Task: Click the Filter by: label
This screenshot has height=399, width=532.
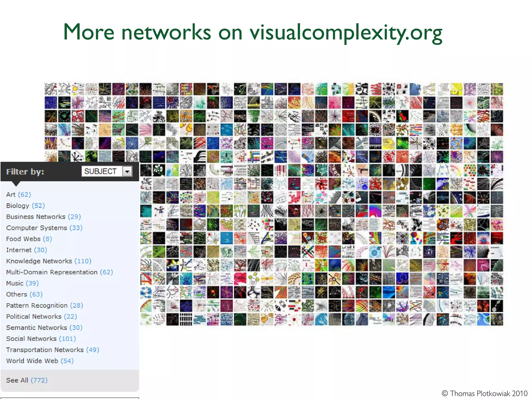Action: click(25, 172)
